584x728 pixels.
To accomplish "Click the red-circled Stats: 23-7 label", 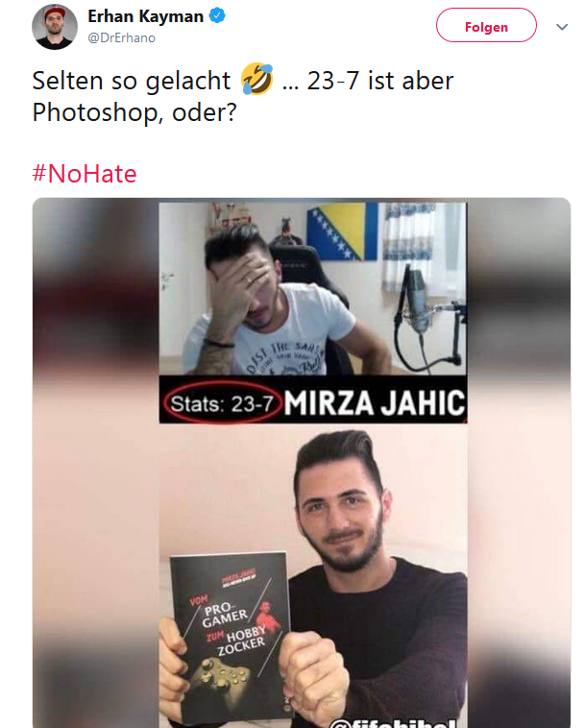I will [222, 403].
